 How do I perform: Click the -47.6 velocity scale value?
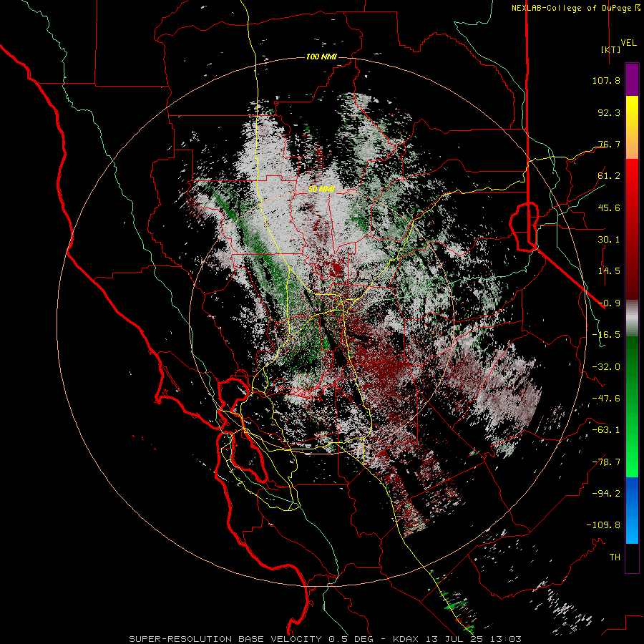pyautogui.click(x=606, y=399)
